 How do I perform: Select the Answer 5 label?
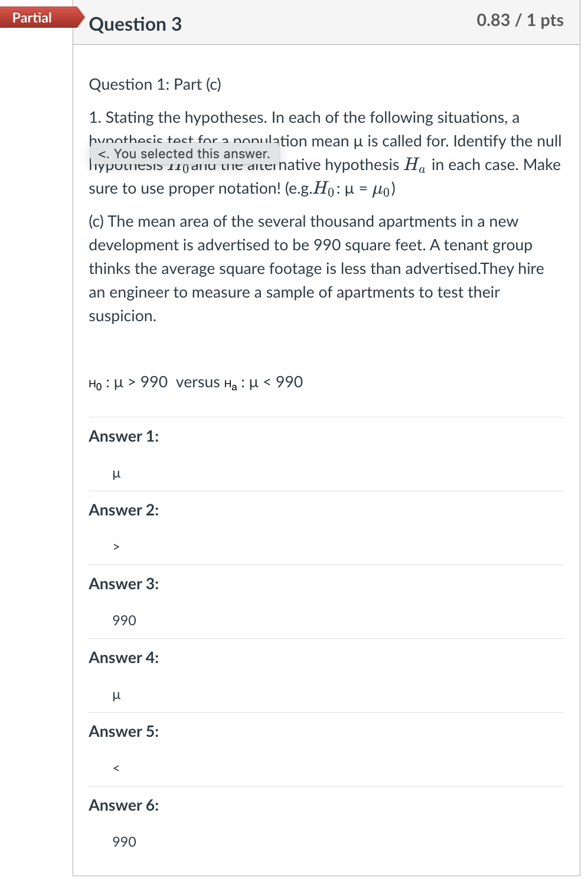click(123, 731)
